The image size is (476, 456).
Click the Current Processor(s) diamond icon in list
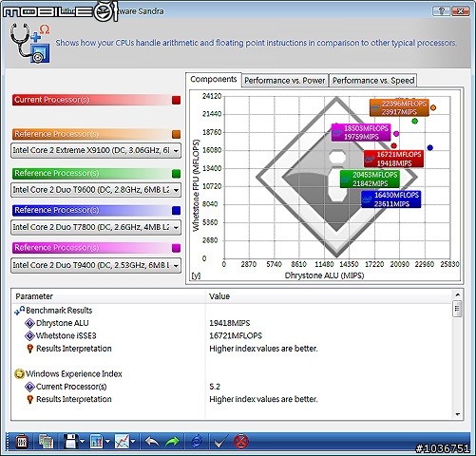pyautogui.click(x=29, y=387)
